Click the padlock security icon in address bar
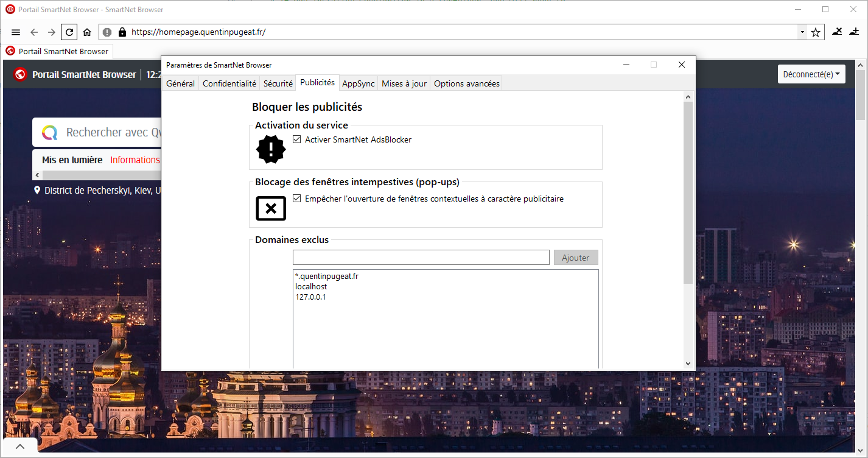The height and width of the screenshot is (458, 868). tap(122, 32)
